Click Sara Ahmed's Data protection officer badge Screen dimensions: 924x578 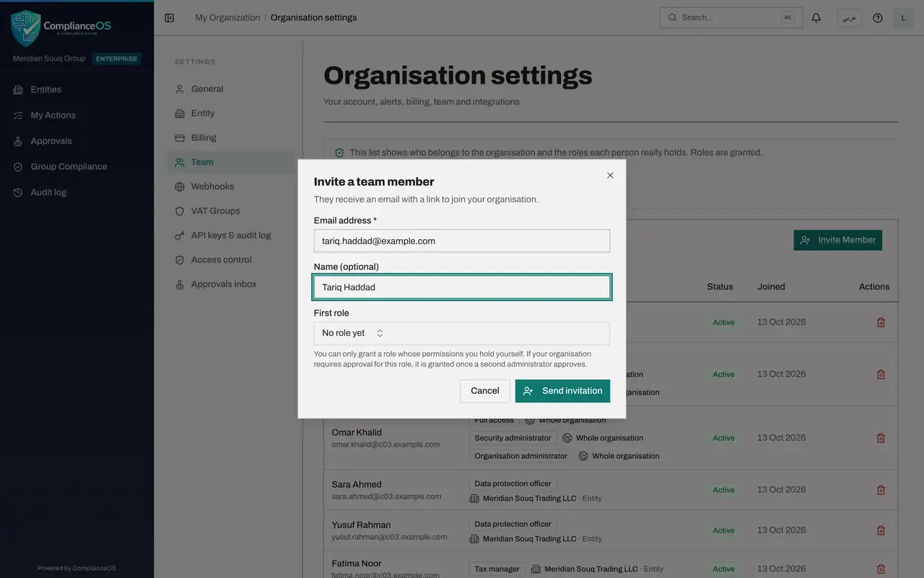[x=513, y=484]
